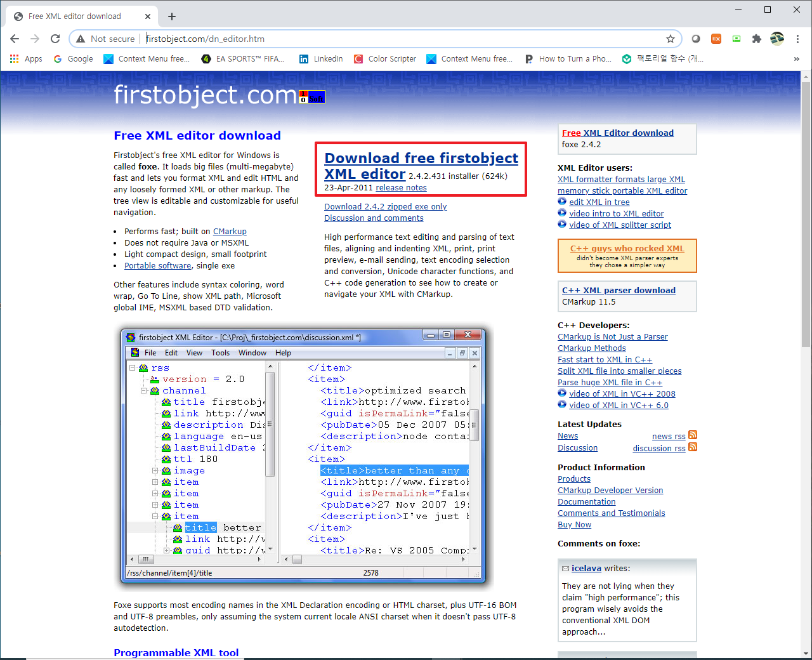Screen dimensions: 812x660
Task: Click the news rss feed icon
Action: pyautogui.click(x=693, y=435)
